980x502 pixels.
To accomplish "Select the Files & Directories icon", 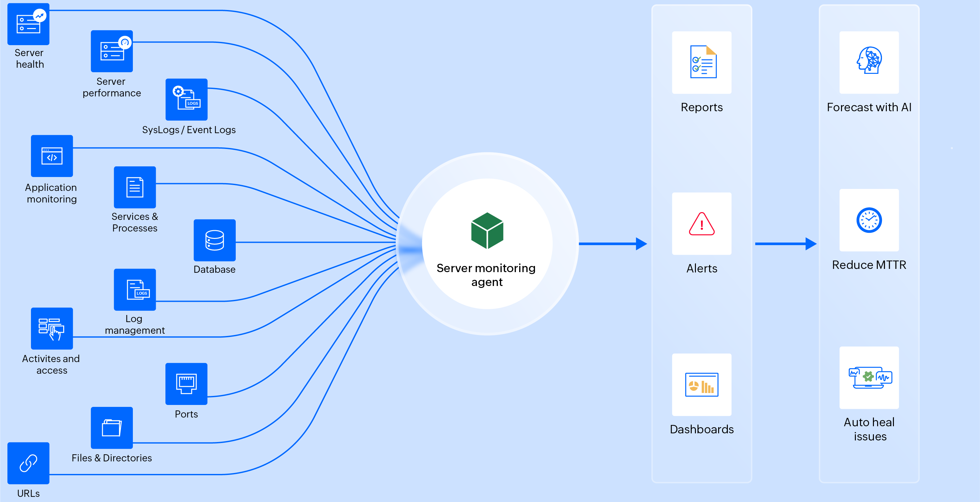I will tap(112, 428).
